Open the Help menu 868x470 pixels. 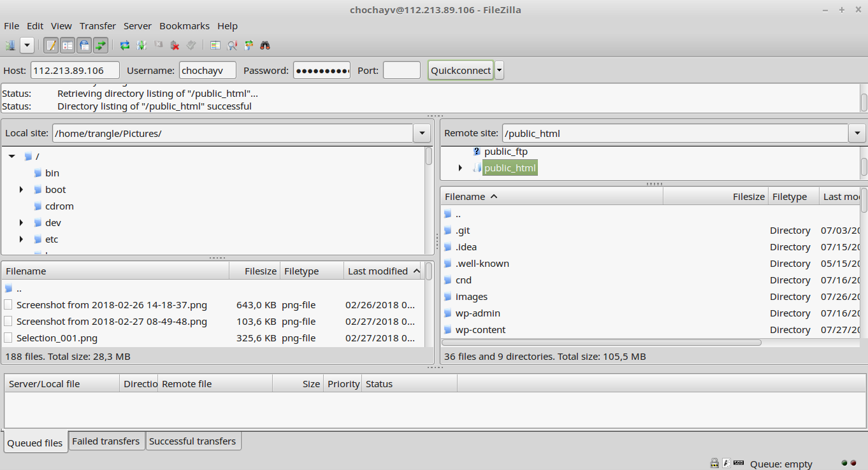click(228, 26)
